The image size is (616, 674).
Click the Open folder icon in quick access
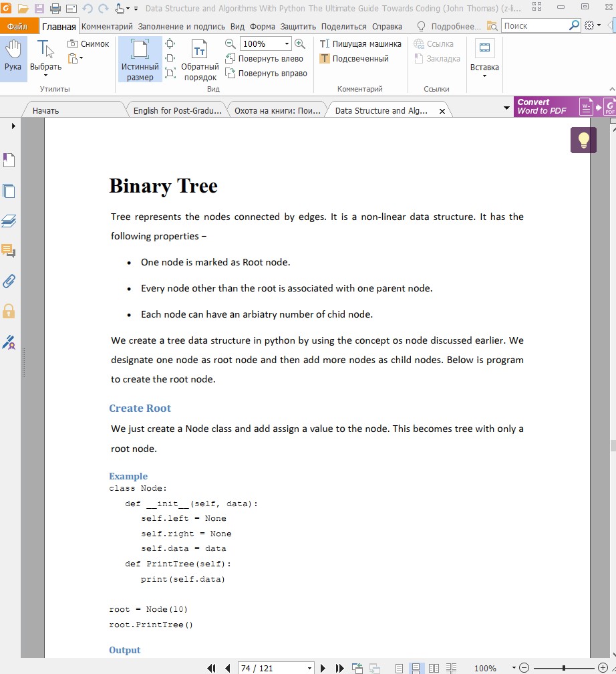point(23,8)
